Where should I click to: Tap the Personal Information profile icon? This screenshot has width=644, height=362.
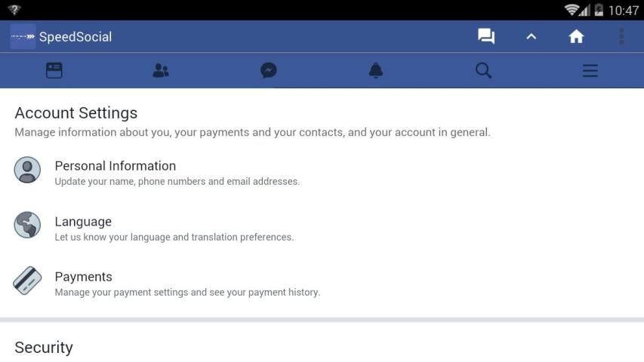click(27, 170)
